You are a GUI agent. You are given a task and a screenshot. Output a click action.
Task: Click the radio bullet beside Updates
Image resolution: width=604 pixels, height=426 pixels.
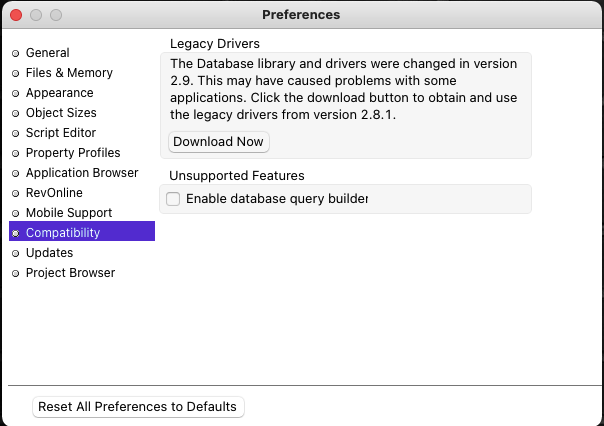15,253
